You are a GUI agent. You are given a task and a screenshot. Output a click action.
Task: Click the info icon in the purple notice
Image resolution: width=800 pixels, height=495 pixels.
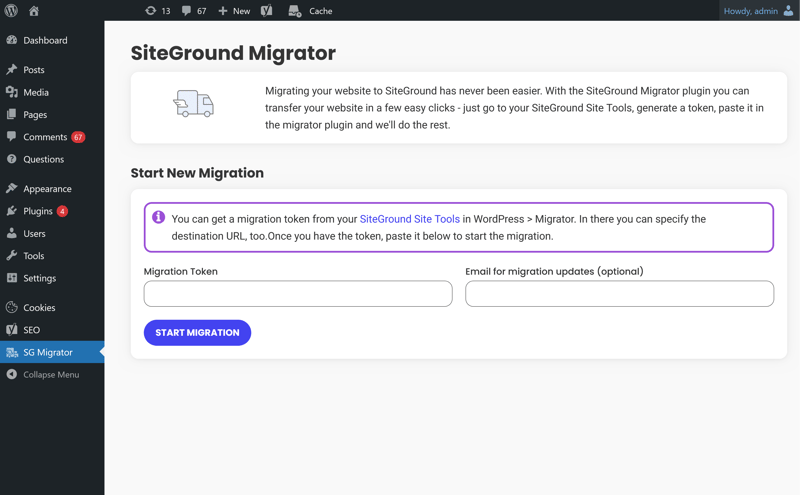159,217
